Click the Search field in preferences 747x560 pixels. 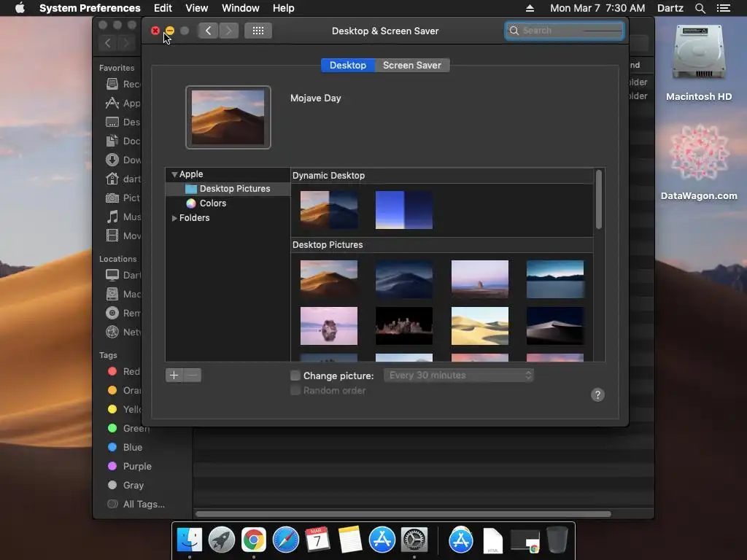coord(565,31)
